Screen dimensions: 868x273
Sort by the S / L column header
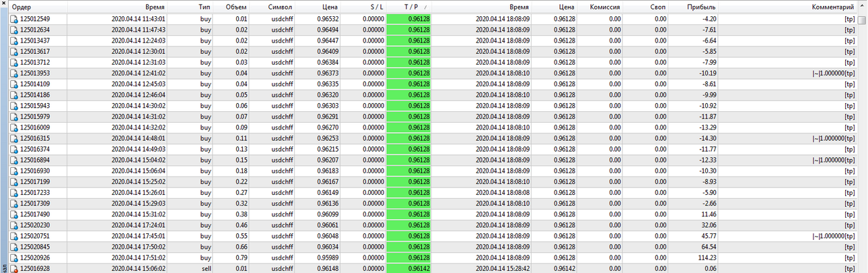[364, 6]
